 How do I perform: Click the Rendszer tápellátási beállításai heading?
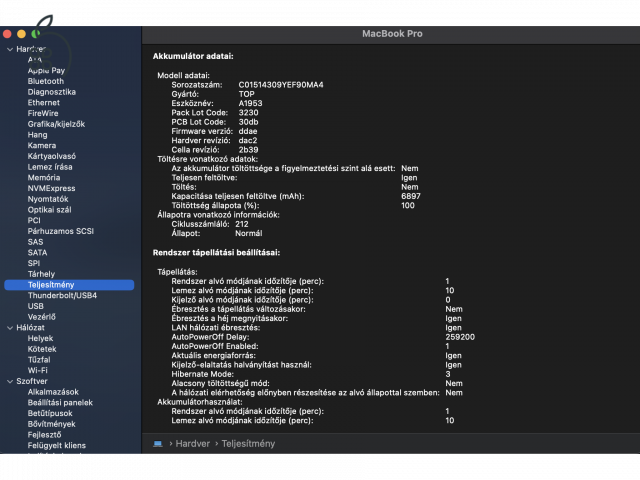pyautogui.click(x=216, y=253)
